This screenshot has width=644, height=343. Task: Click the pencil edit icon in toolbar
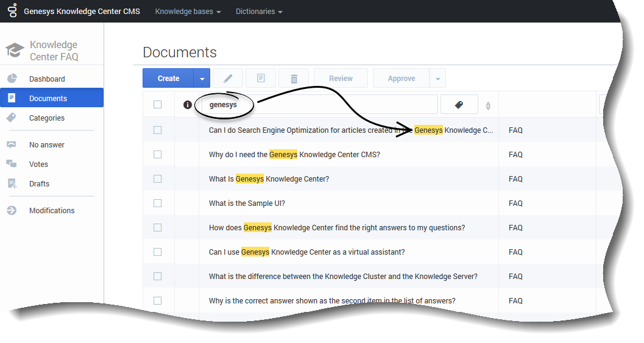click(228, 79)
